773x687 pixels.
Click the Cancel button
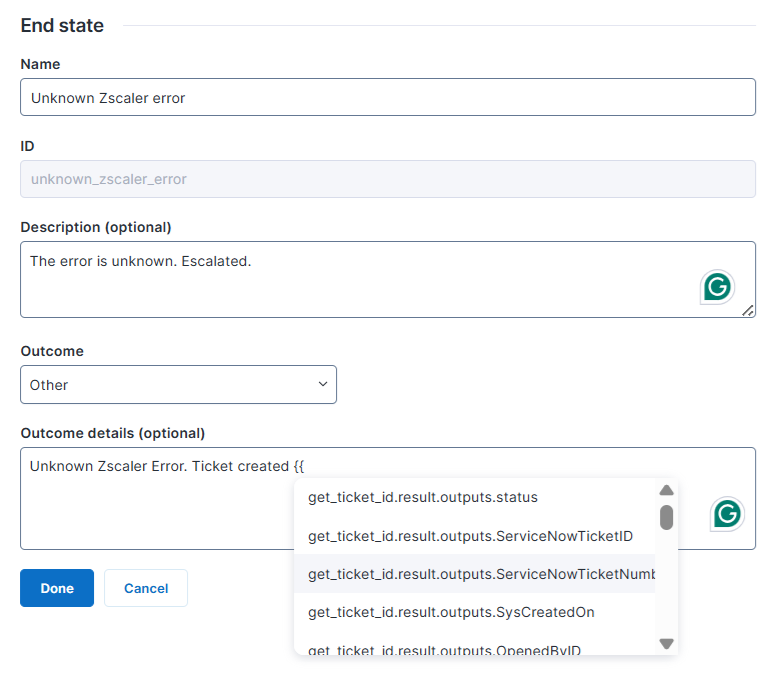click(x=146, y=588)
